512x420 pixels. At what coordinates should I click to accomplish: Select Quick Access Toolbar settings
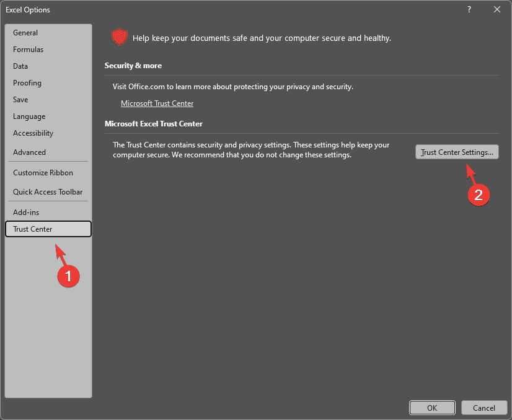[48, 192]
